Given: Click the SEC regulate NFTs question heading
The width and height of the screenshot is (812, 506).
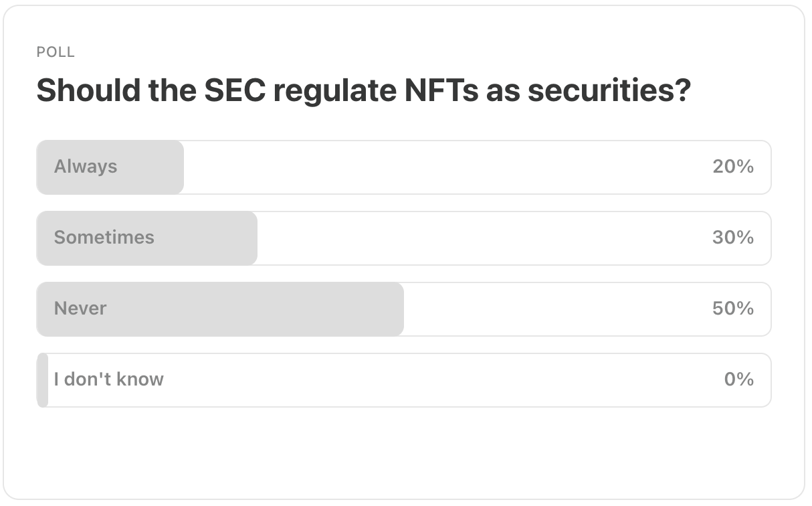Looking at the screenshot, I should tap(363, 90).
